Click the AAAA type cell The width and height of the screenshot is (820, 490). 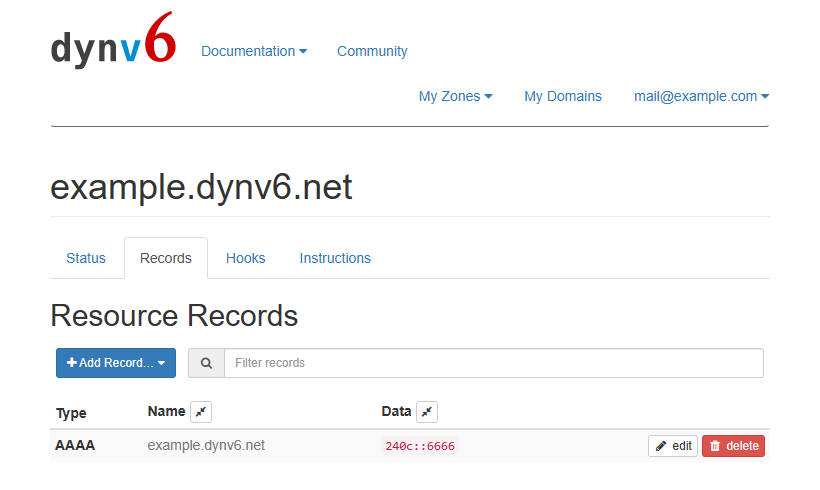75,446
